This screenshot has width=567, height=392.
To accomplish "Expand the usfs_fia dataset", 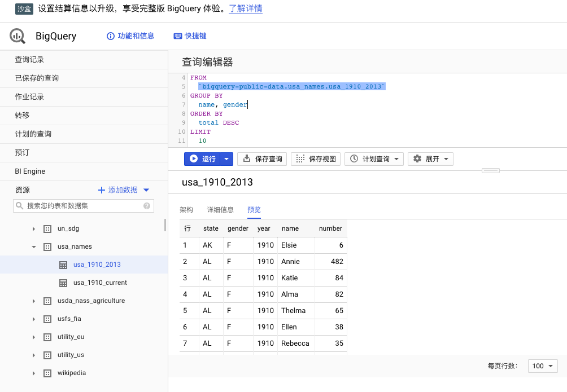I will pos(34,319).
